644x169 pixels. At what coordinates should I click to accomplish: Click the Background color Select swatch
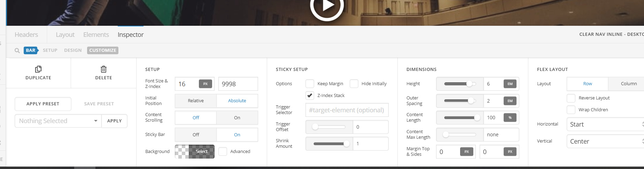coord(195,152)
